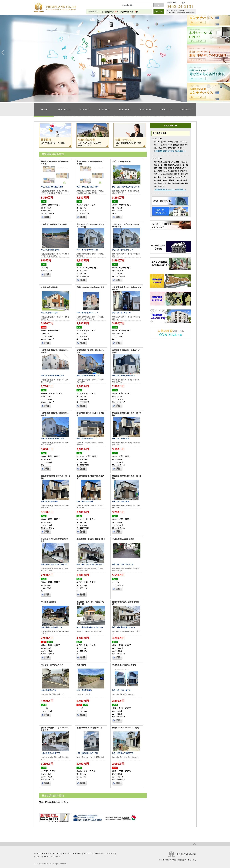This screenshot has width=230, height=868.
Task: Click the Google search magnifier button
Action: pos(158,5)
